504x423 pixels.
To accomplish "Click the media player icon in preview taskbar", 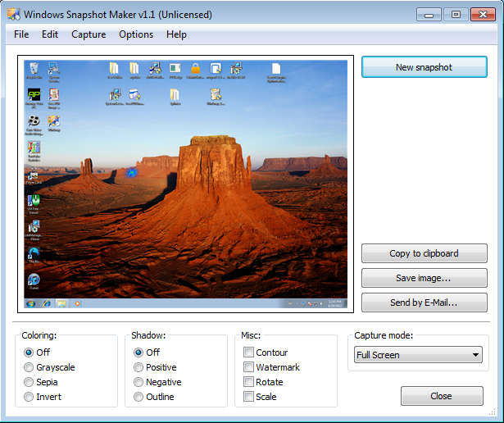I will [x=78, y=303].
